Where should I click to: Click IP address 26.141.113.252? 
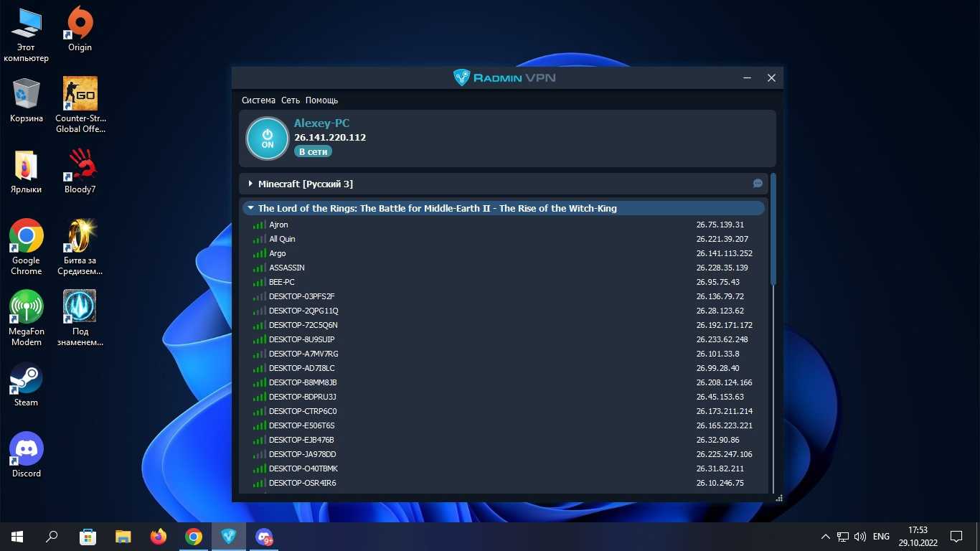coord(724,253)
